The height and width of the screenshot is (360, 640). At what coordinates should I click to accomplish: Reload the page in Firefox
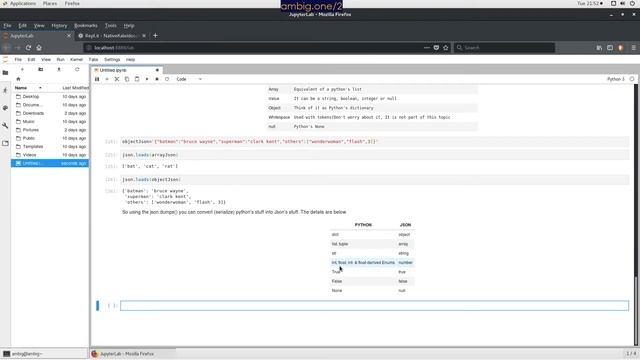coord(28,48)
